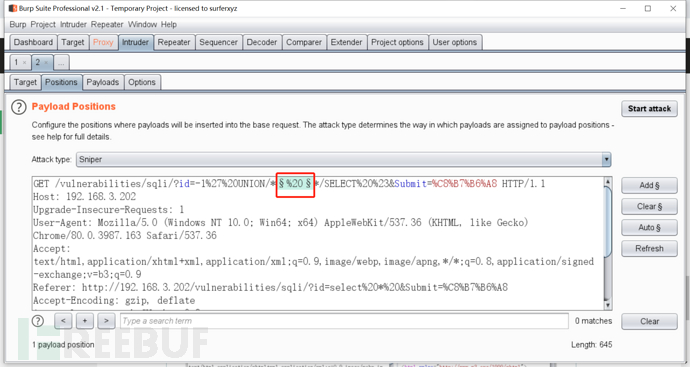Close Intruder attack tab 1
This screenshot has width=690, height=367.
(25, 62)
